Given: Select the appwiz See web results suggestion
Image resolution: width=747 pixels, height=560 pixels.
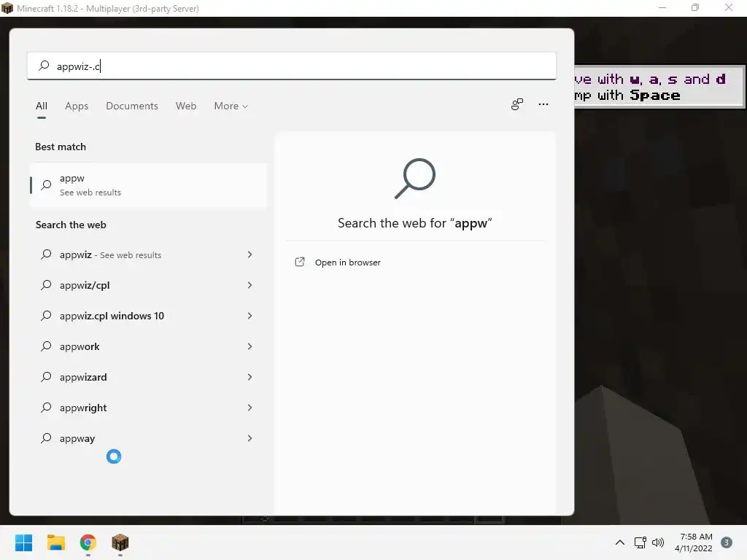Looking at the screenshot, I should (148, 254).
